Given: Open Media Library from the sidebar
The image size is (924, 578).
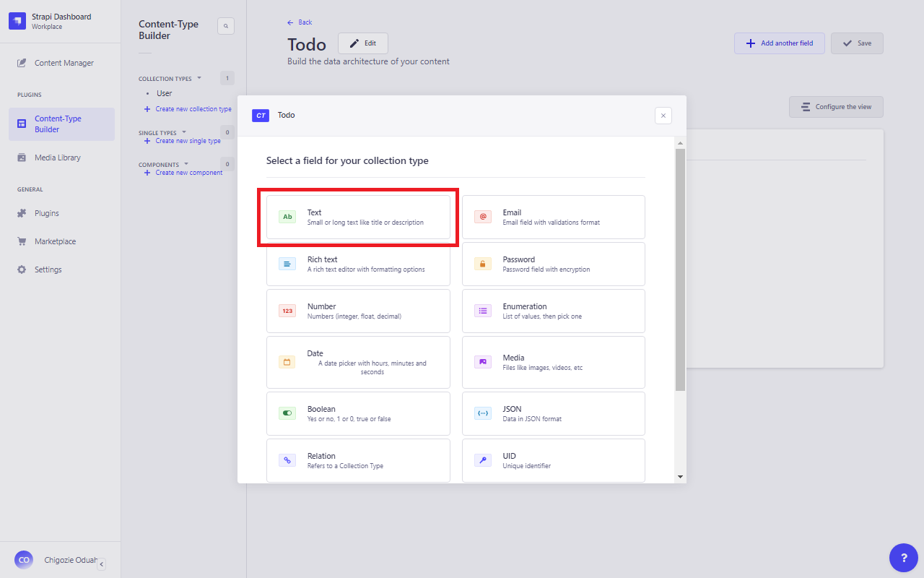Looking at the screenshot, I should tap(57, 158).
